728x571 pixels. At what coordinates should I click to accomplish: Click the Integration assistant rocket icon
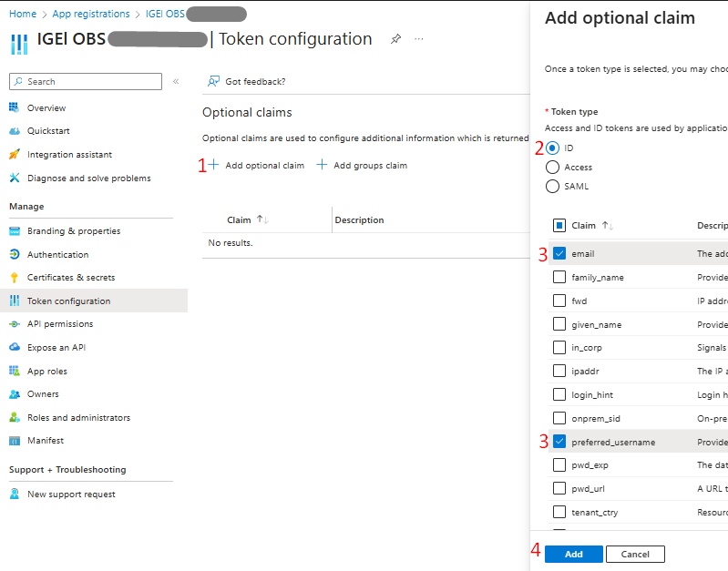click(15, 155)
